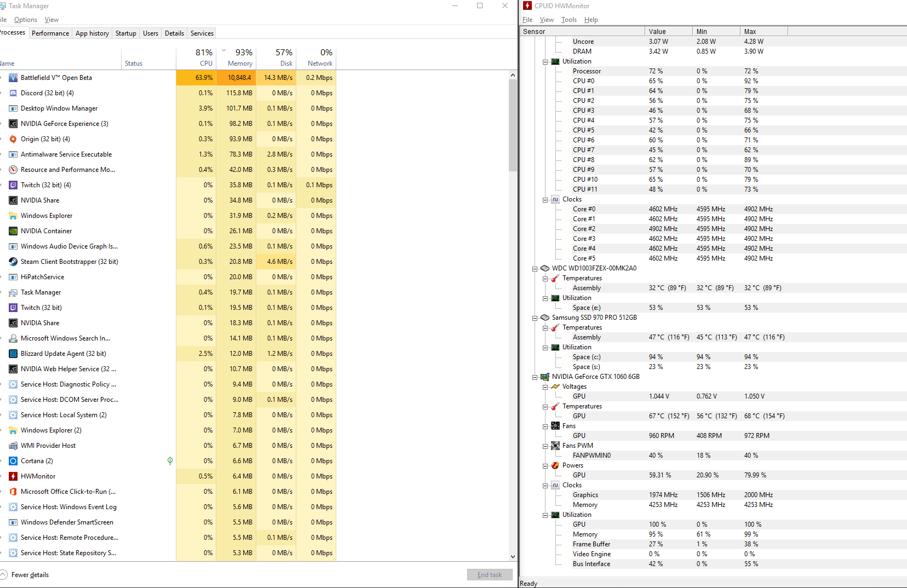The width and height of the screenshot is (907, 588).
Task: Open the App history tab
Action: click(92, 33)
